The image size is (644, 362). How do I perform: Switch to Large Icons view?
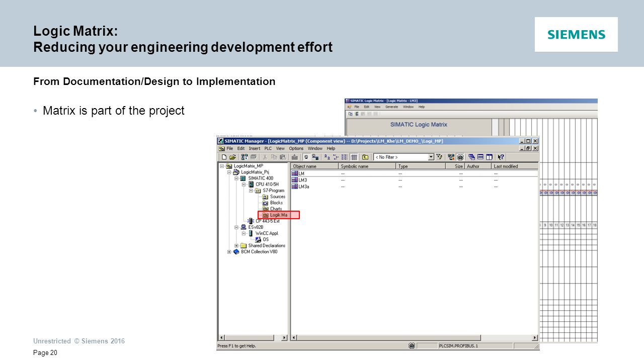(x=327, y=157)
